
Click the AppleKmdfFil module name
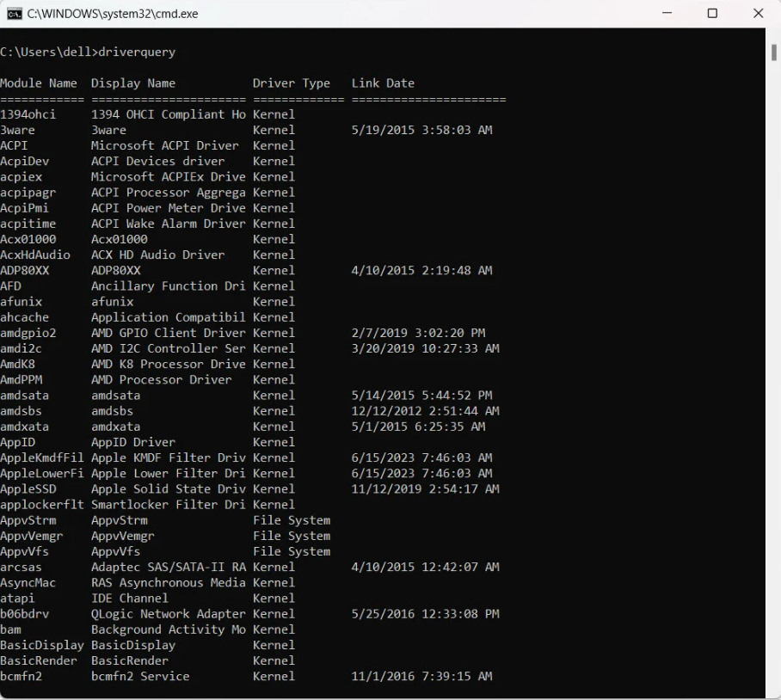(42, 458)
